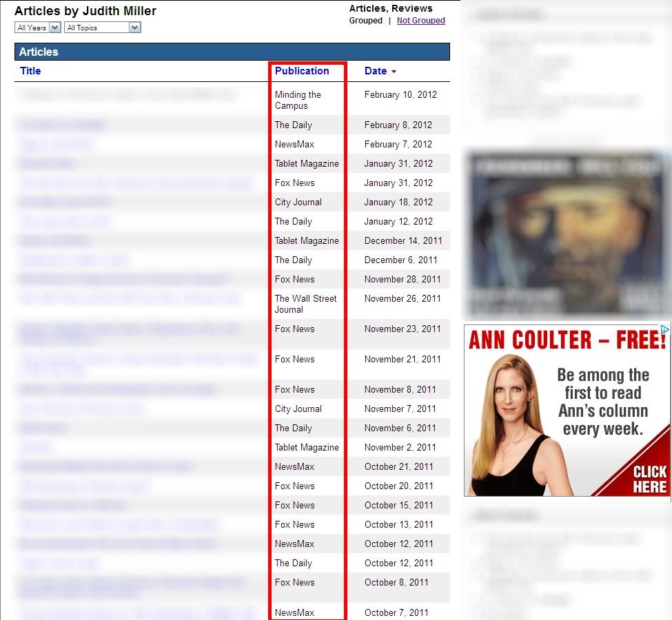Click the blue Articles section header bar
672x620 pixels.
[x=232, y=52]
